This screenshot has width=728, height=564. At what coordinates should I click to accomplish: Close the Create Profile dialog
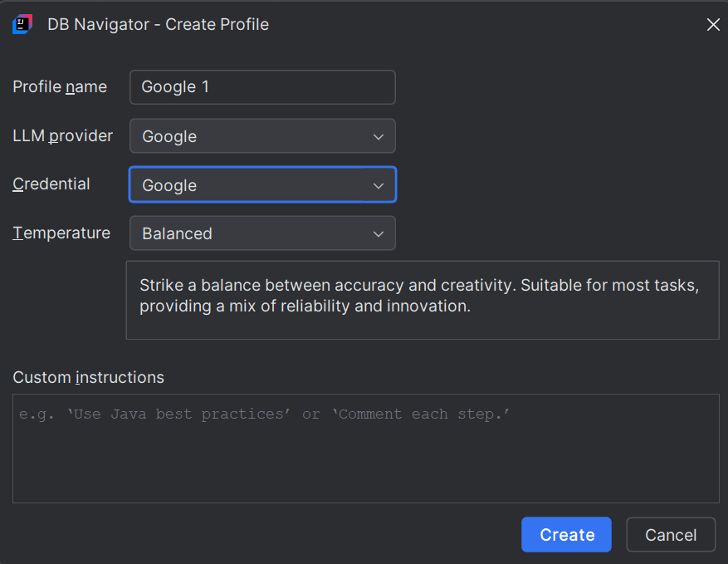[713, 25]
